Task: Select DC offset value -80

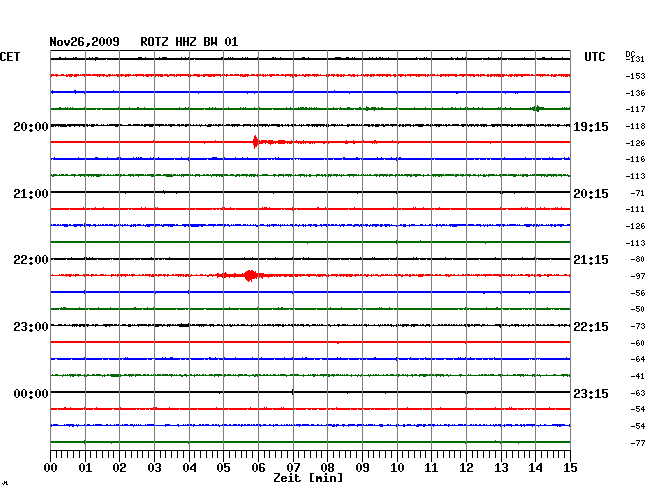Action: pos(638,259)
